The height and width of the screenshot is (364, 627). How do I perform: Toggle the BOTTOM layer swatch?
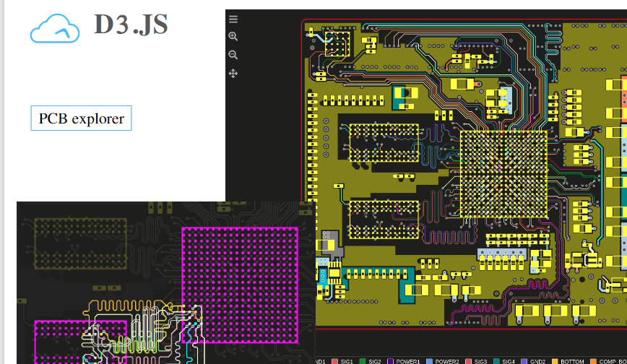point(555,360)
